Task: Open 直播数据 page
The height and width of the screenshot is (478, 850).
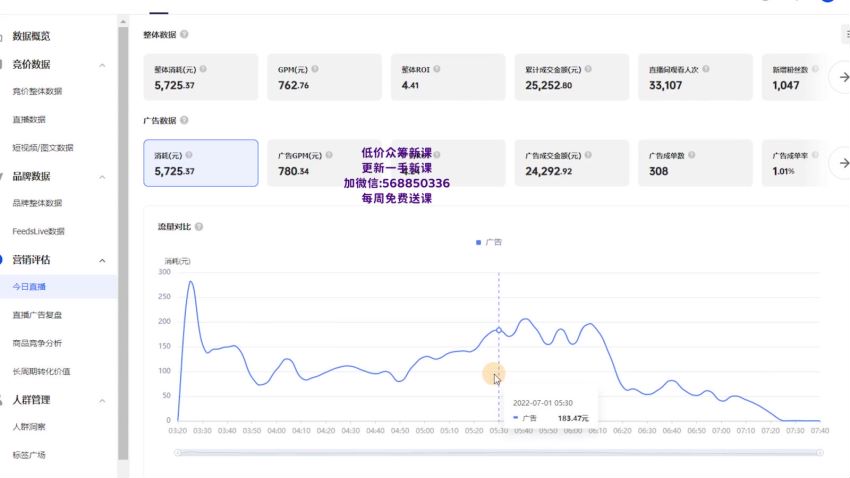Action: (29, 120)
